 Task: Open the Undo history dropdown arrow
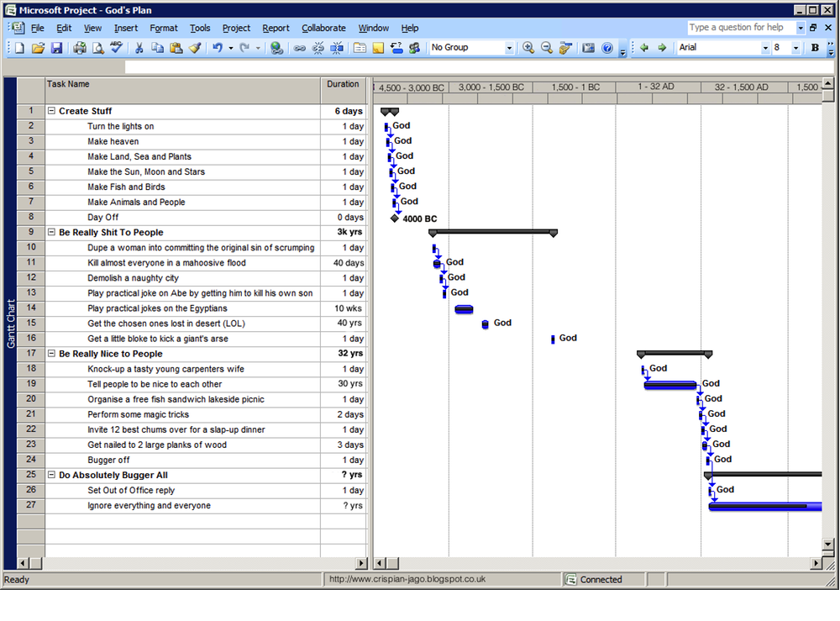[231, 48]
